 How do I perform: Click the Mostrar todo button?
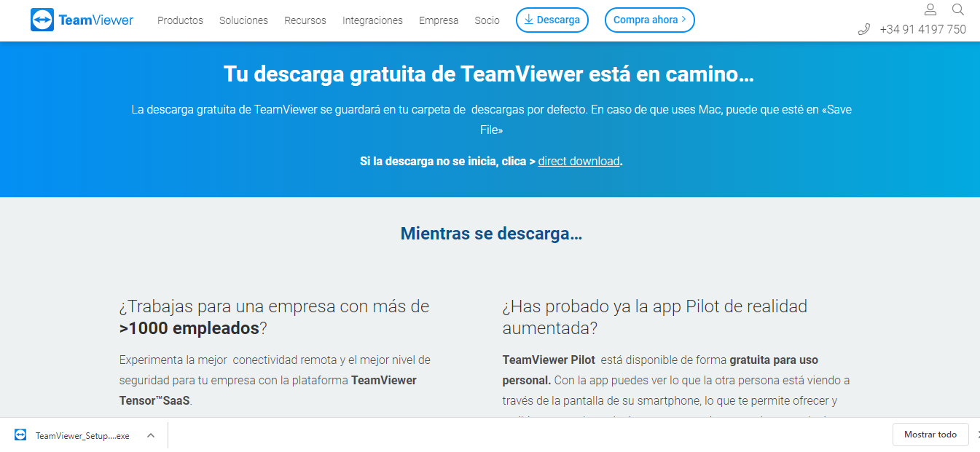click(x=930, y=435)
